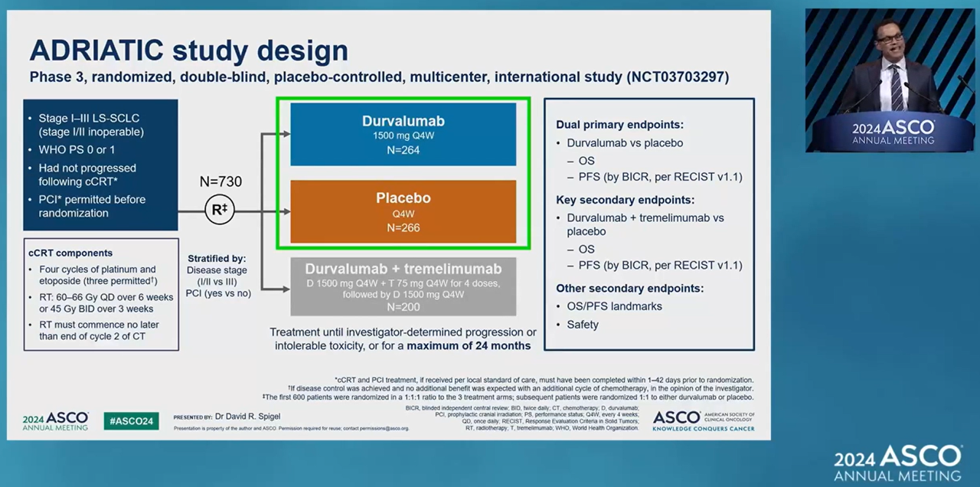Click the NCT03703297 trial identifier
Screen dimensions: 980x487
[x=677, y=77]
